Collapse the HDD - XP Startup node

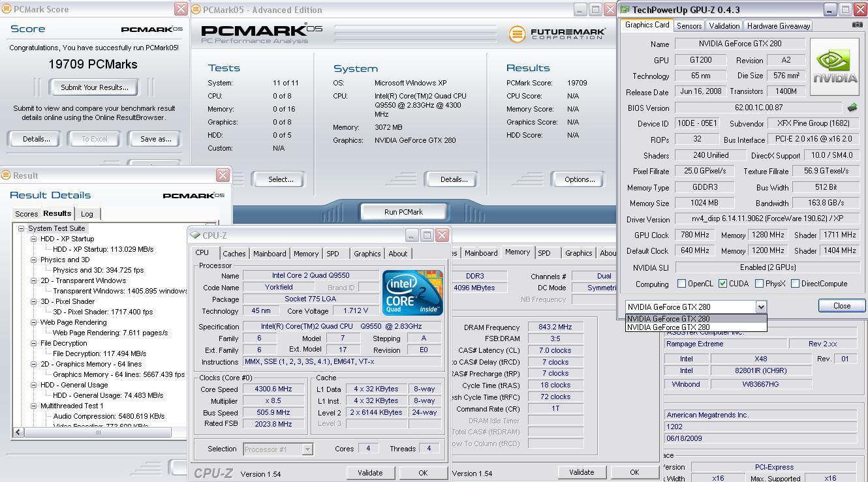33,239
